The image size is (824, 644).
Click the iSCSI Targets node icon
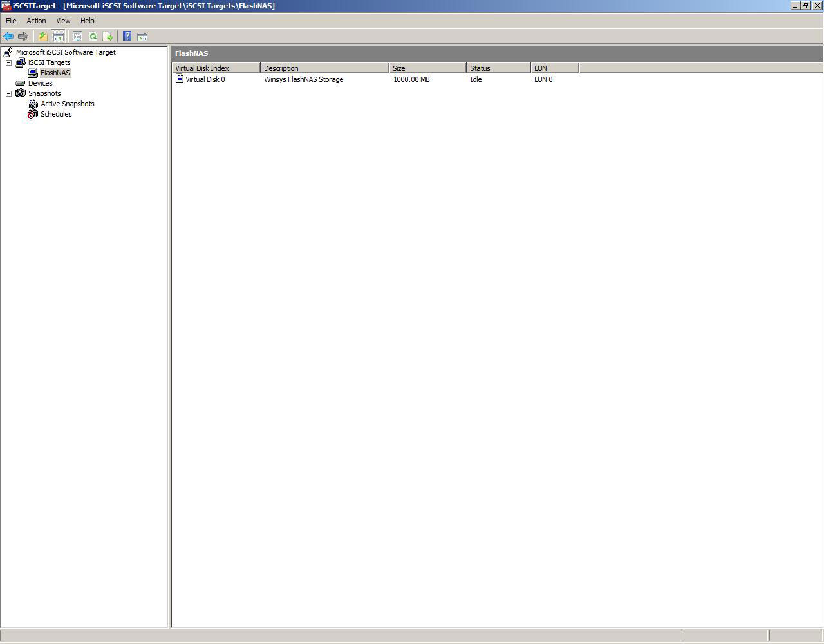click(x=21, y=62)
